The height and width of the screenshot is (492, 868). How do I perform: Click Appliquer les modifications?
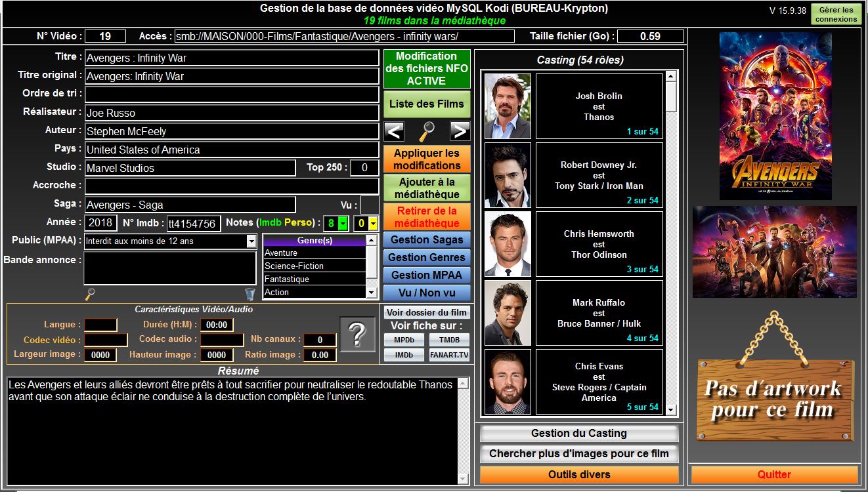tap(427, 159)
